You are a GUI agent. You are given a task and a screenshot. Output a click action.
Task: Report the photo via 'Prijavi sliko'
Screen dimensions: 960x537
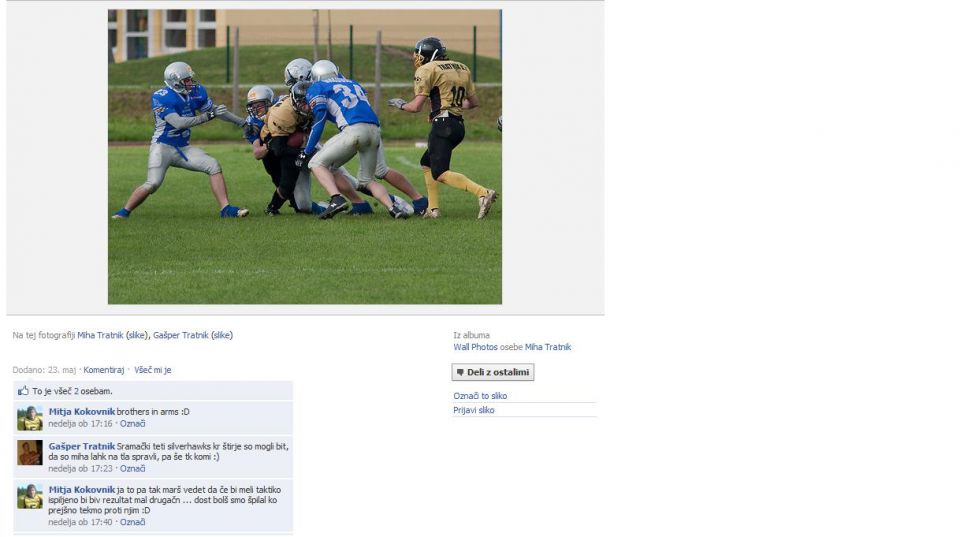click(x=473, y=410)
